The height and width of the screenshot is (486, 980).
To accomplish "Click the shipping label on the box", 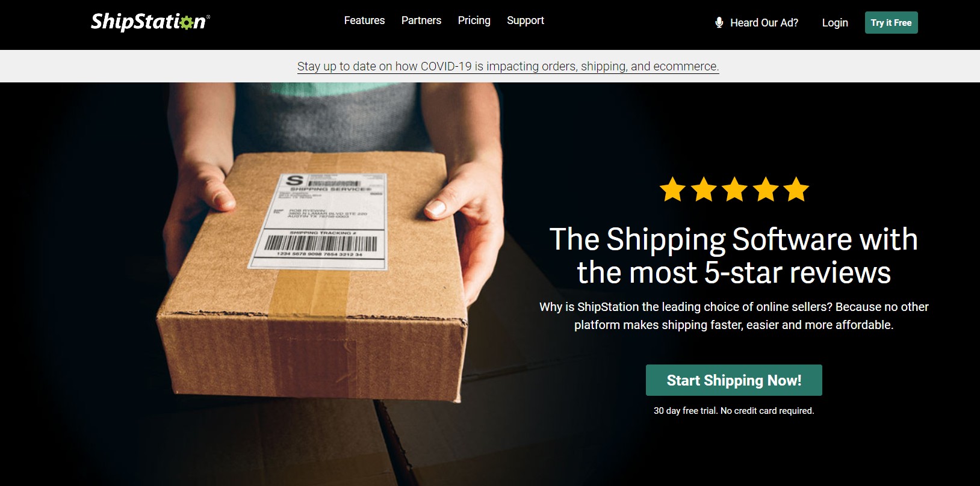I will 319,220.
